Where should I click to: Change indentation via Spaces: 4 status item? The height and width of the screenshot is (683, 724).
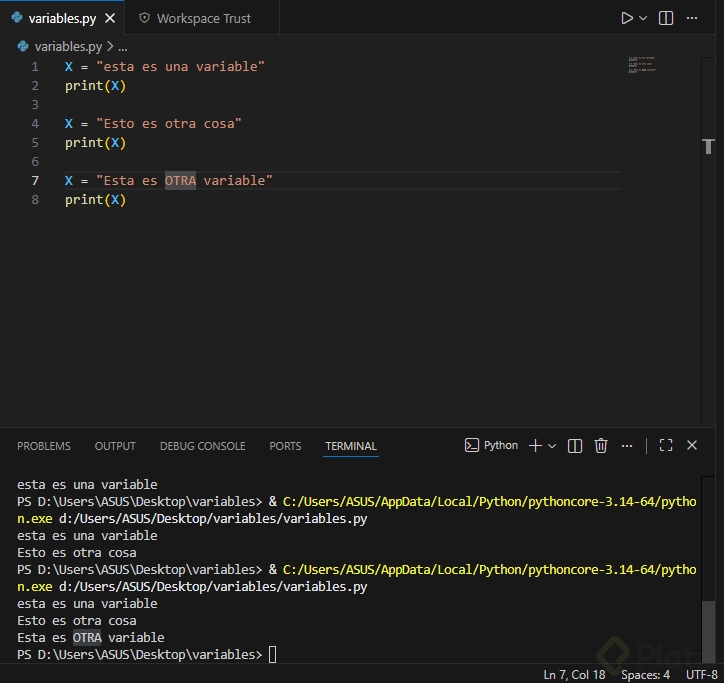pos(645,674)
